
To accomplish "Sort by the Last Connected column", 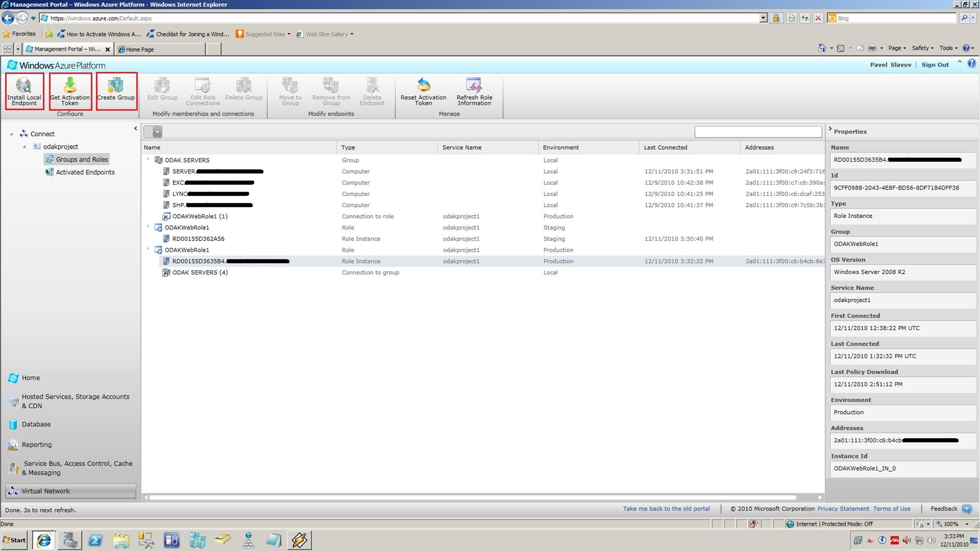I will point(689,147).
